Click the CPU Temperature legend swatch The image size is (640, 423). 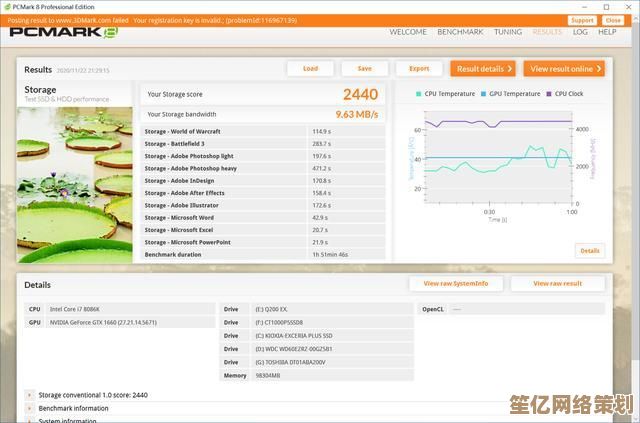click(x=418, y=94)
